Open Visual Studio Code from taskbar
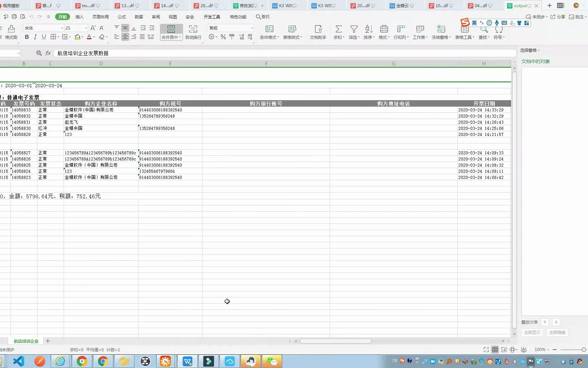 coord(19,361)
